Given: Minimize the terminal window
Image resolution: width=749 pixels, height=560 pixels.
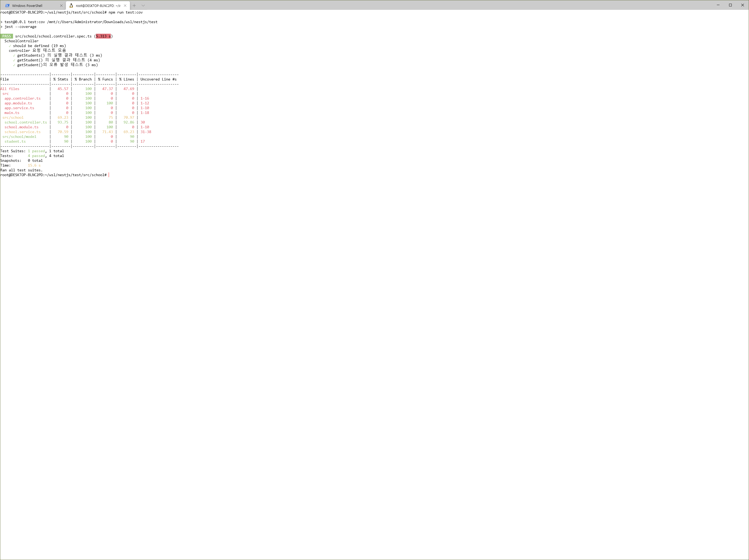Looking at the screenshot, I should (718, 5).
